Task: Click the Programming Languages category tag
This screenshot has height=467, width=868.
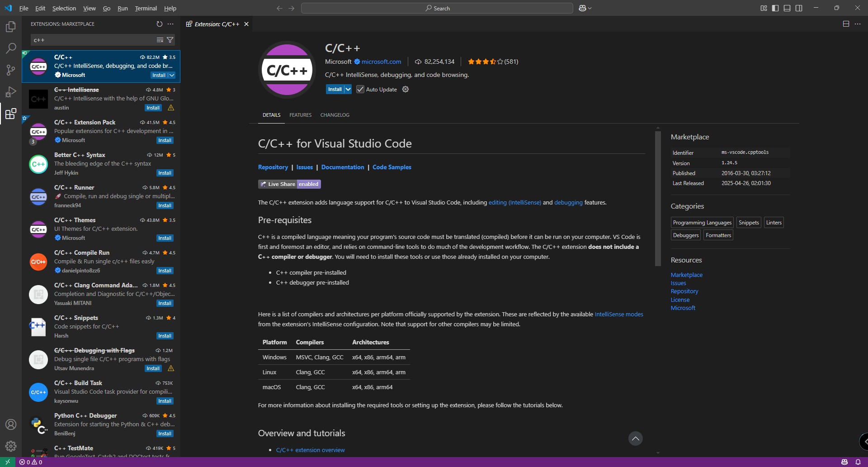Action: point(702,223)
